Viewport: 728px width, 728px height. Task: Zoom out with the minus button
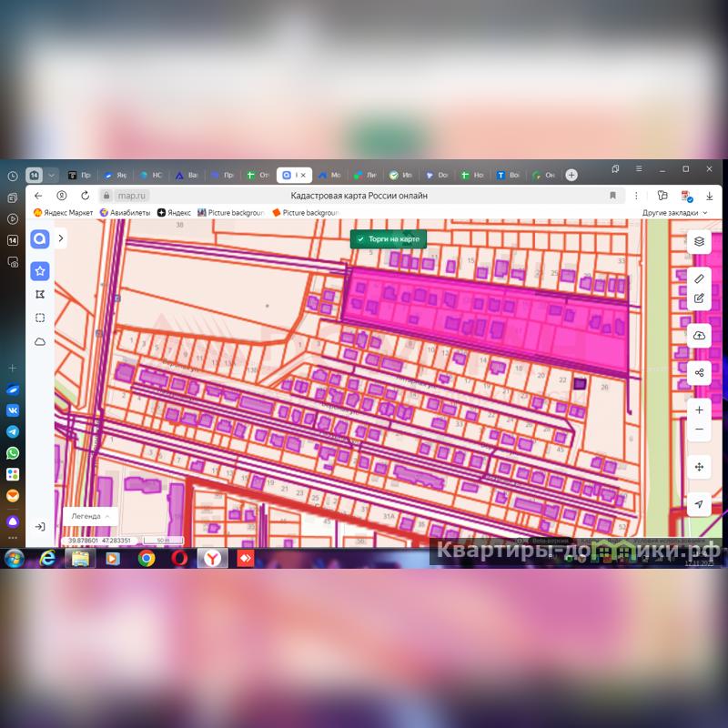(x=699, y=430)
